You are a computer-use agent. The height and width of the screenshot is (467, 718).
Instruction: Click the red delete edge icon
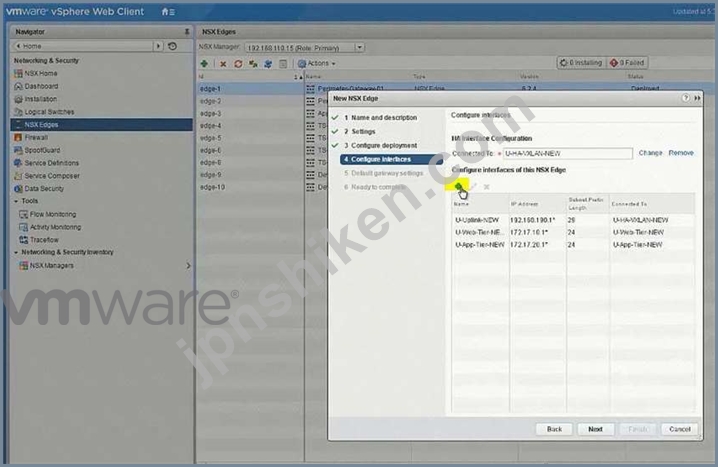(x=223, y=64)
